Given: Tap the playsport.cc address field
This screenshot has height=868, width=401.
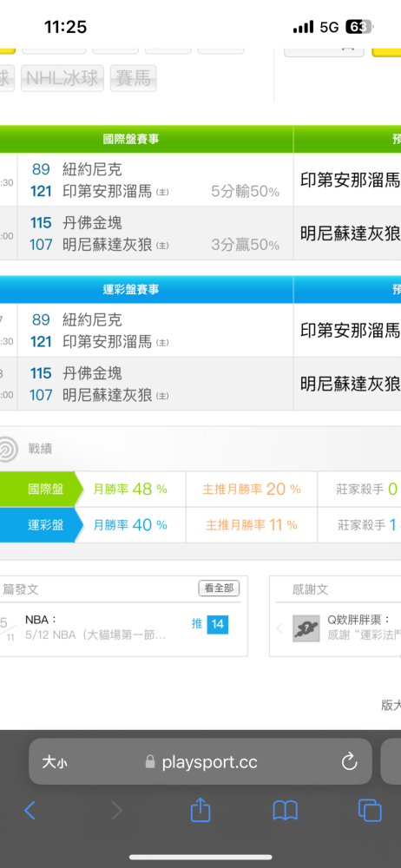Looking at the screenshot, I should coord(200,762).
